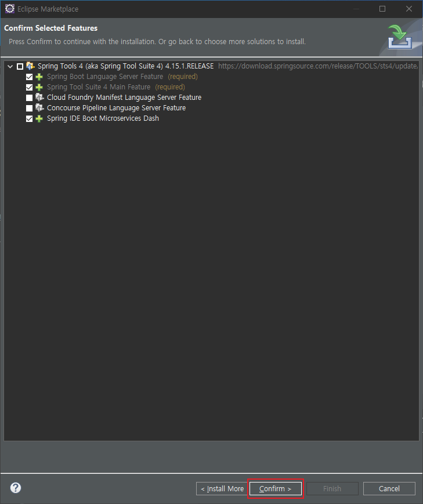The height and width of the screenshot is (504, 423).
Task: Click the Concourse Pipeline feature icon
Action: [39, 107]
